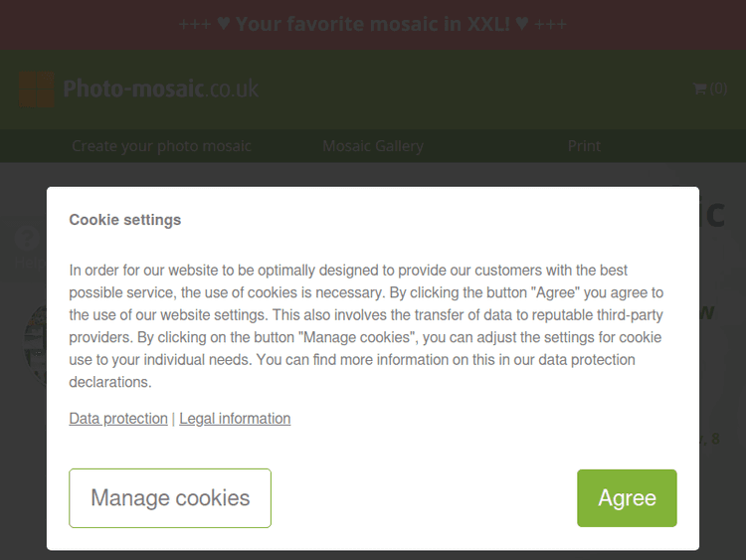Go to Mosaic Gallery menu item
The image size is (746, 560).
[x=373, y=146]
